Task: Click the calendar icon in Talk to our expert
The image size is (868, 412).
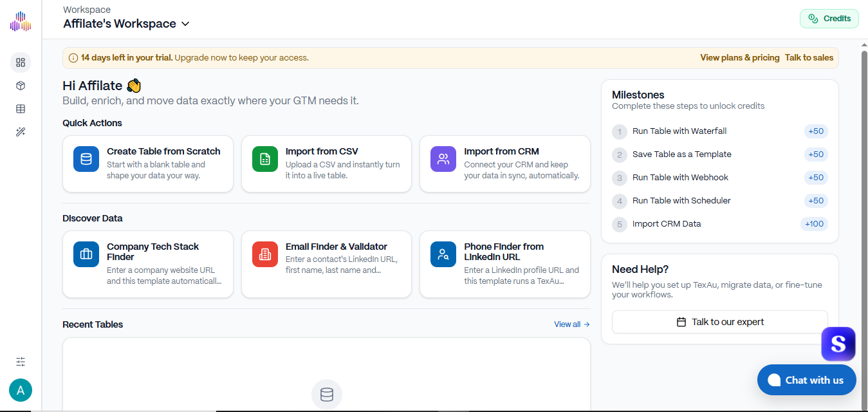Action: coord(681,322)
